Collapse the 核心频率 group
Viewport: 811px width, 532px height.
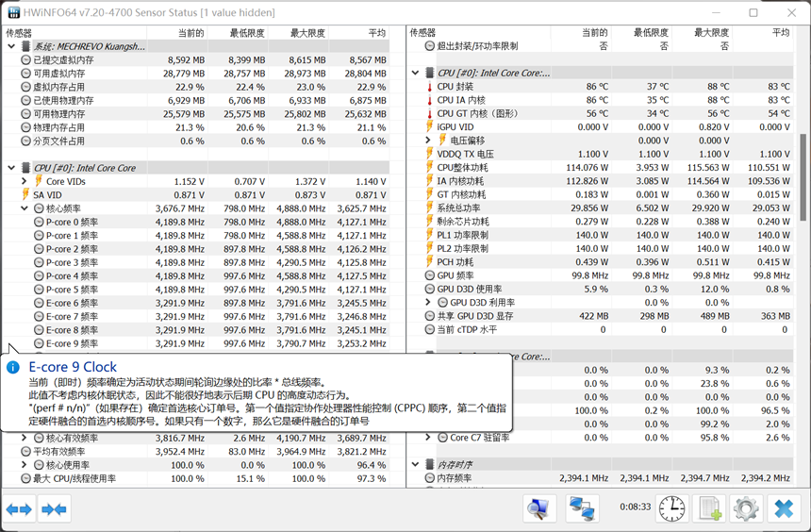click(x=25, y=208)
